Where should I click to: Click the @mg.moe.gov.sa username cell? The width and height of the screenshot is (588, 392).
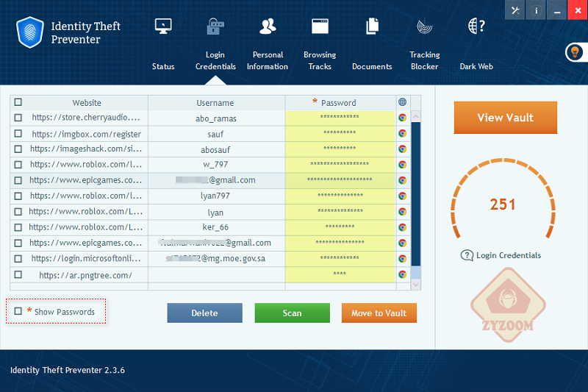[x=216, y=258]
